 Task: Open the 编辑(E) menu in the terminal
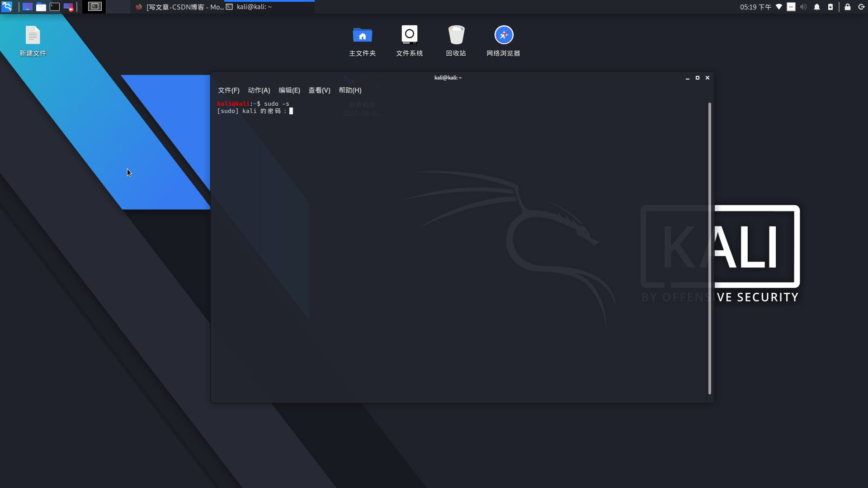(x=289, y=90)
